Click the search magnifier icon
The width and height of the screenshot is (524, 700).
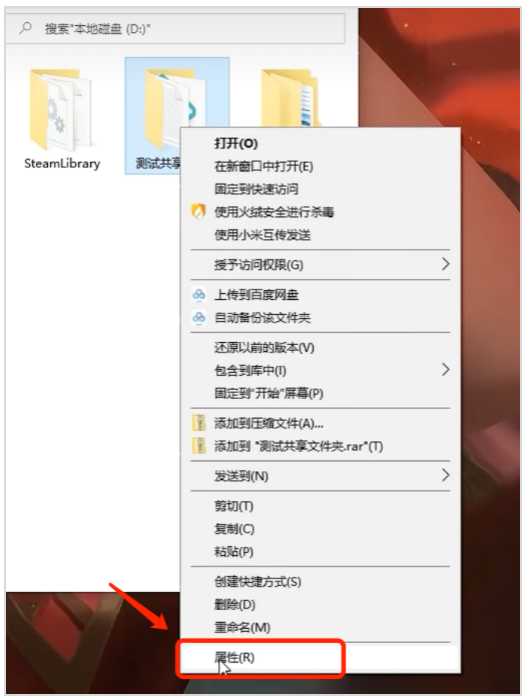[26, 29]
